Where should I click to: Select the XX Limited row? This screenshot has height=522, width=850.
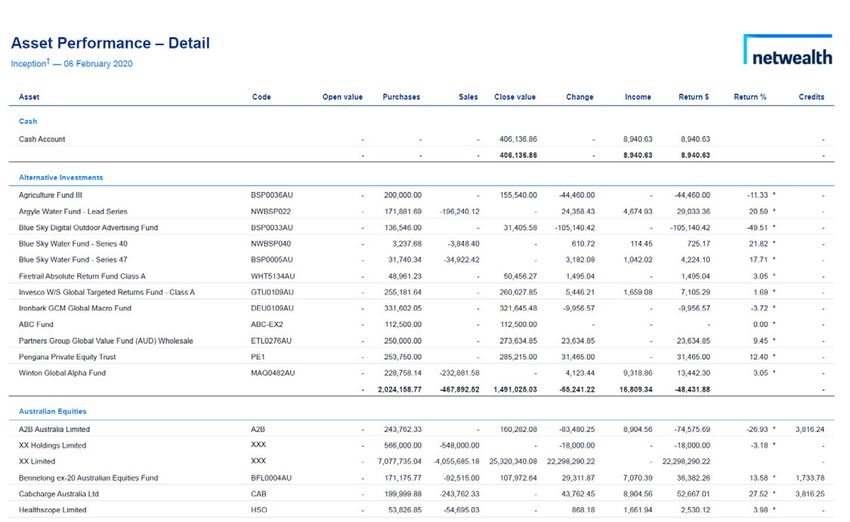[x=421, y=461]
